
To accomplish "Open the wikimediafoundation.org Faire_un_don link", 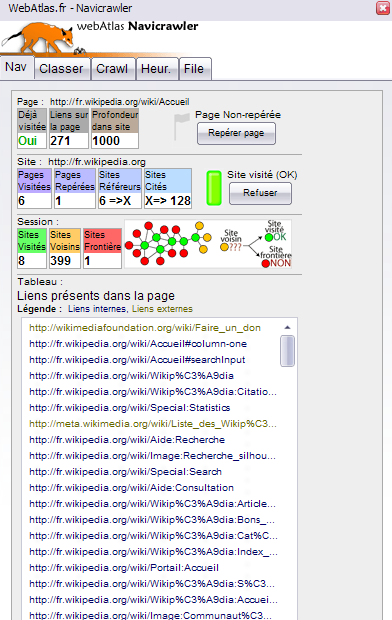I will (145, 328).
